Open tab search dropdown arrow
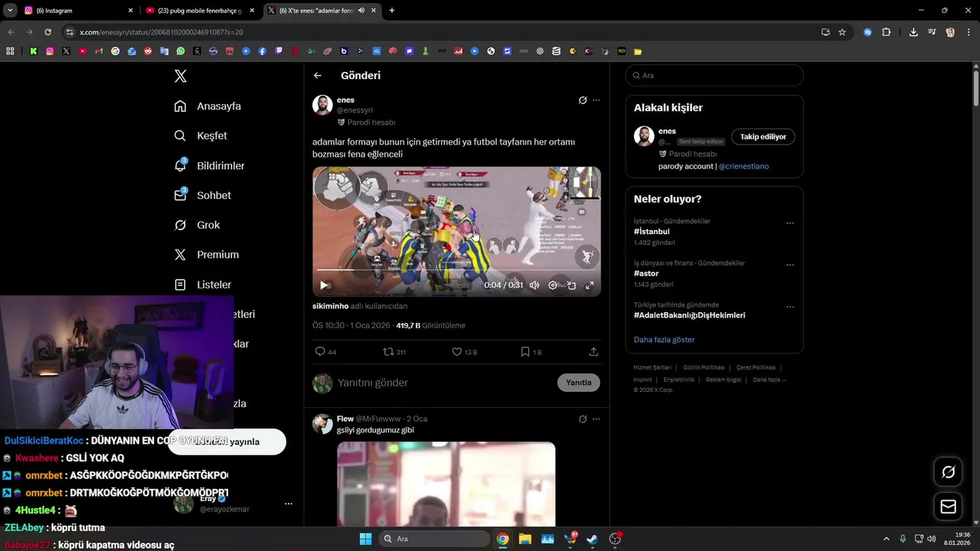This screenshot has width=980, height=551. (x=10, y=11)
